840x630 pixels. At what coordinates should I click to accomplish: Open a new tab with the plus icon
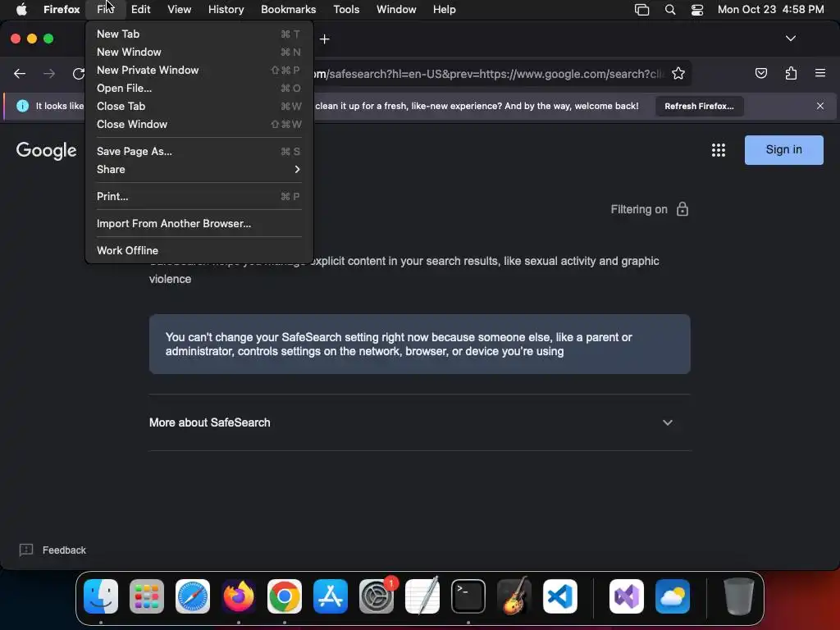point(324,39)
